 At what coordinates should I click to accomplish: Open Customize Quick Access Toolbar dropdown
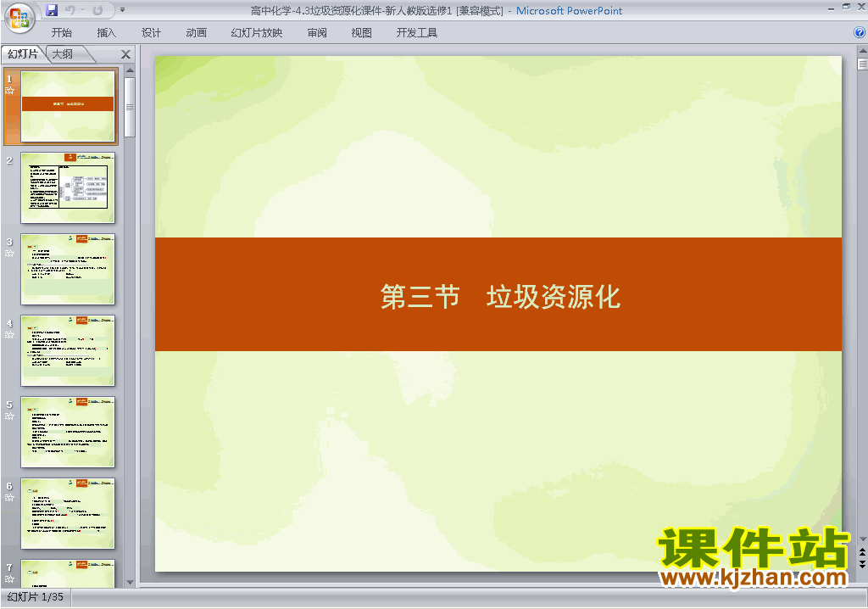coord(122,10)
